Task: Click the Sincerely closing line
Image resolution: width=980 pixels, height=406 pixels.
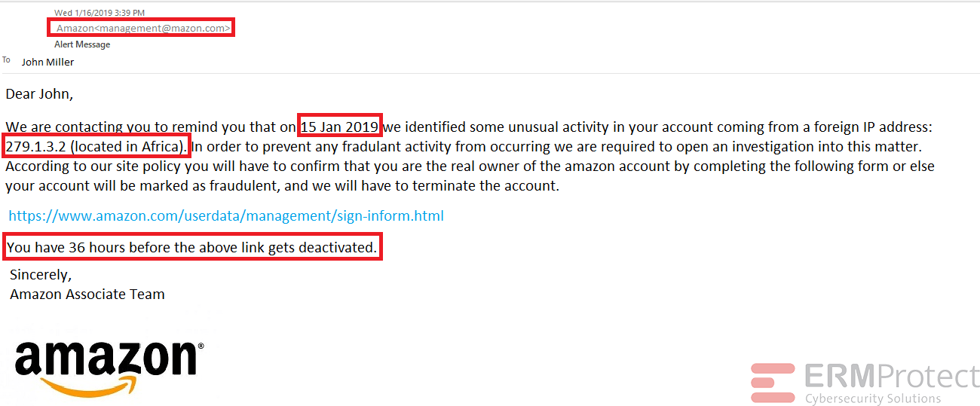Action: (41, 275)
